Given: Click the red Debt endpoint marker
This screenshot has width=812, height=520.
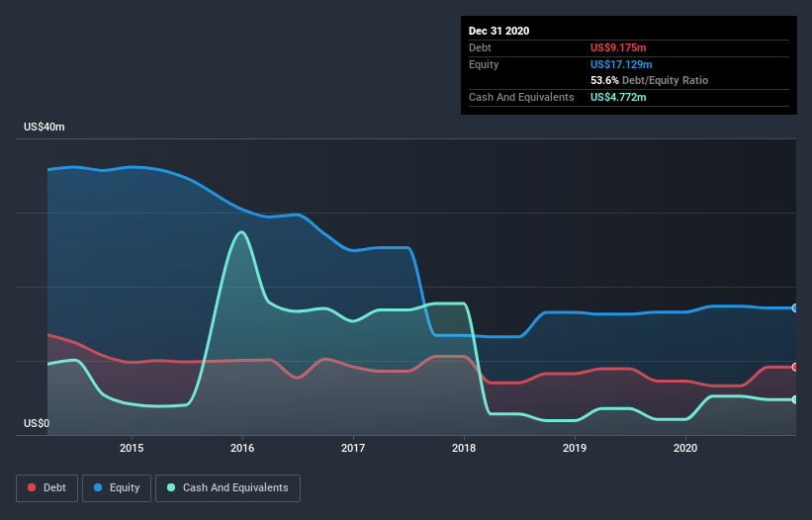Looking at the screenshot, I should pyautogui.click(x=795, y=367).
